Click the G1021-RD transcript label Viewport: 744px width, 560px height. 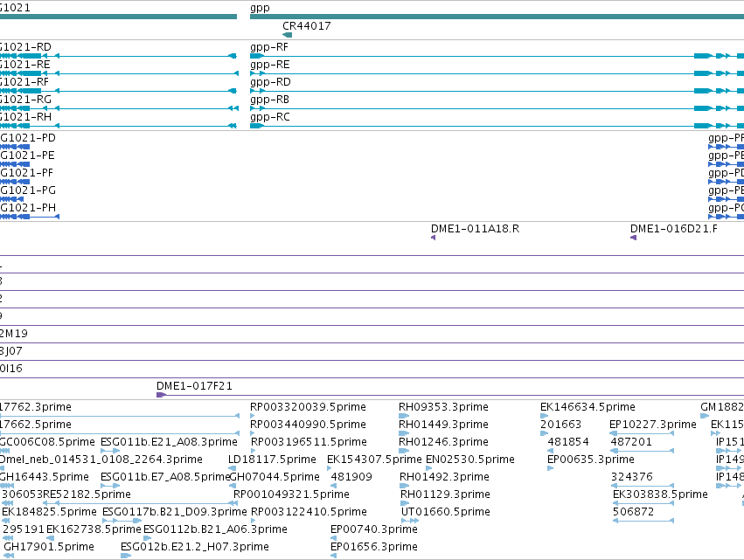tap(25, 47)
